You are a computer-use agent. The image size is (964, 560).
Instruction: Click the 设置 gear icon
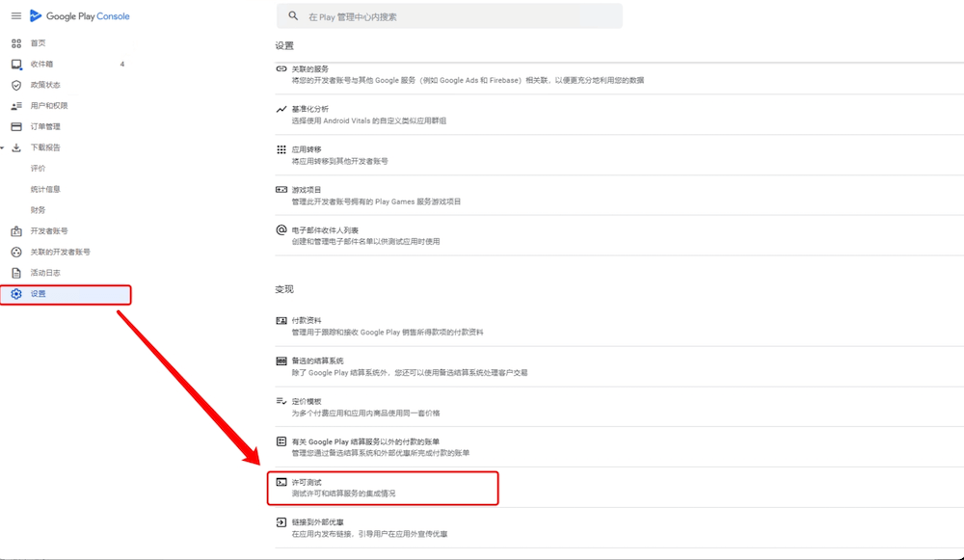(16, 294)
